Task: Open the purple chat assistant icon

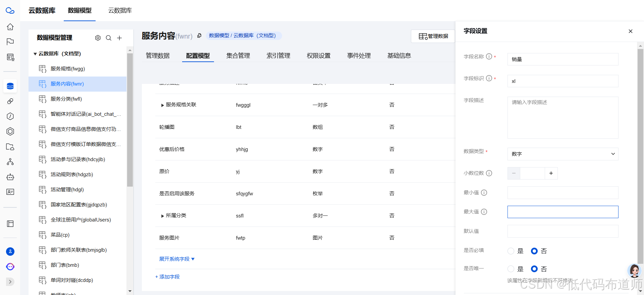Action: [x=10, y=266]
